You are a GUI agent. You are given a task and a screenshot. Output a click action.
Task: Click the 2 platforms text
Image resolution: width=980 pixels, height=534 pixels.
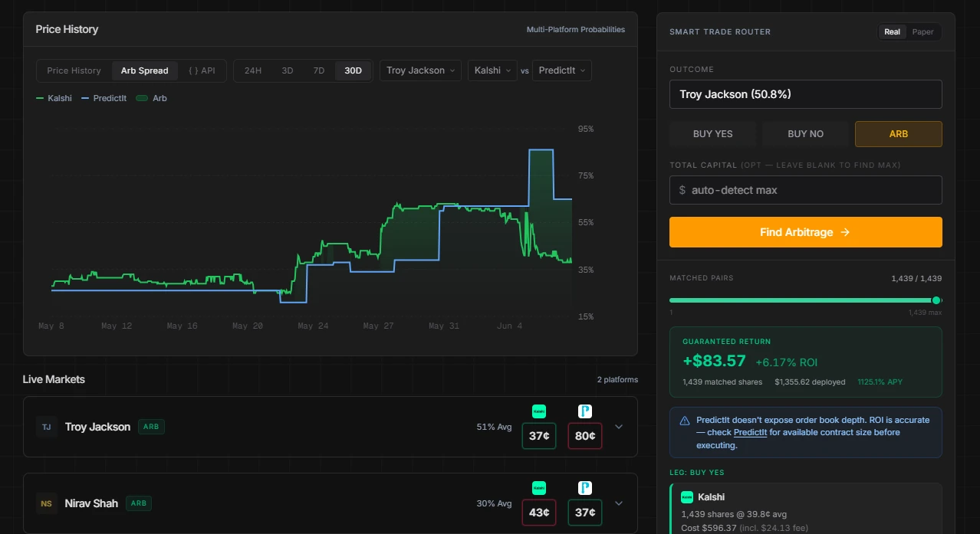point(617,379)
